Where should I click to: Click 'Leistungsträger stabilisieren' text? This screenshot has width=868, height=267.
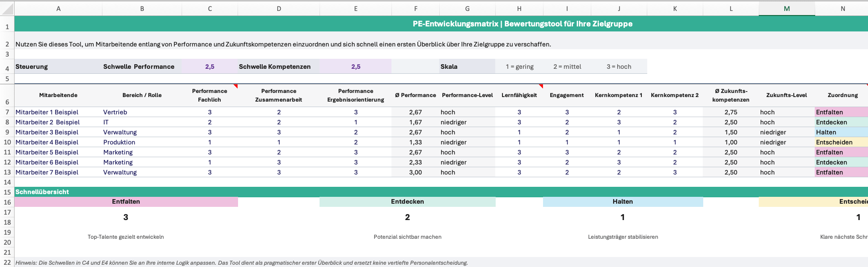tap(623, 237)
